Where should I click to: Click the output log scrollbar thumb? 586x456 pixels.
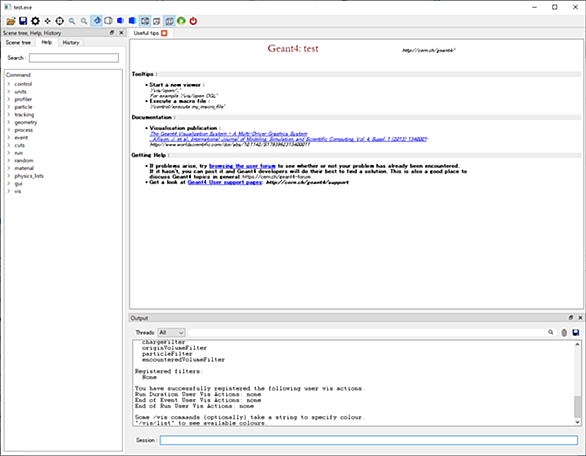[577, 407]
